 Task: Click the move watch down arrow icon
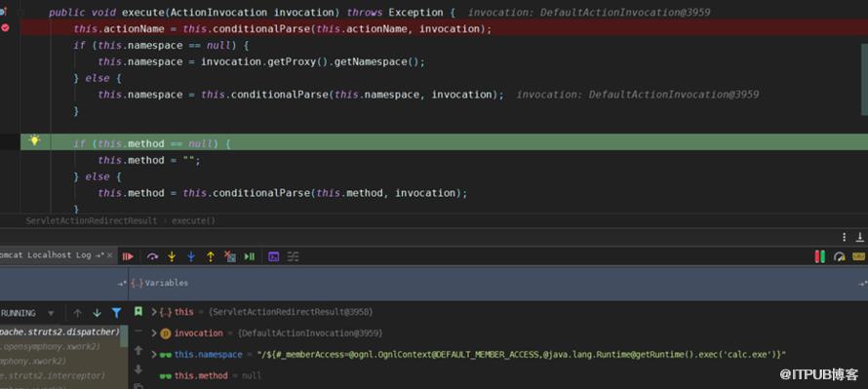click(138, 370)
